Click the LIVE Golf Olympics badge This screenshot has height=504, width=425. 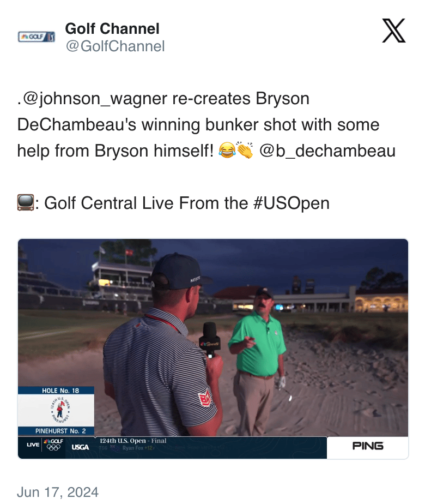click(45, 445)
